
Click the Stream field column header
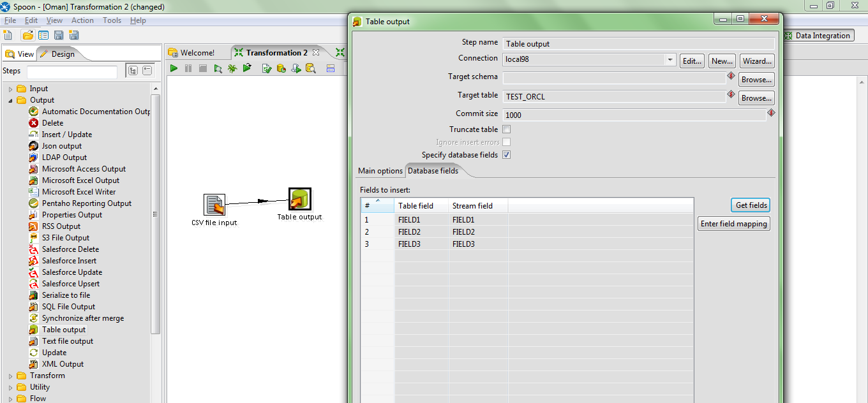click(x=478, y=205)
